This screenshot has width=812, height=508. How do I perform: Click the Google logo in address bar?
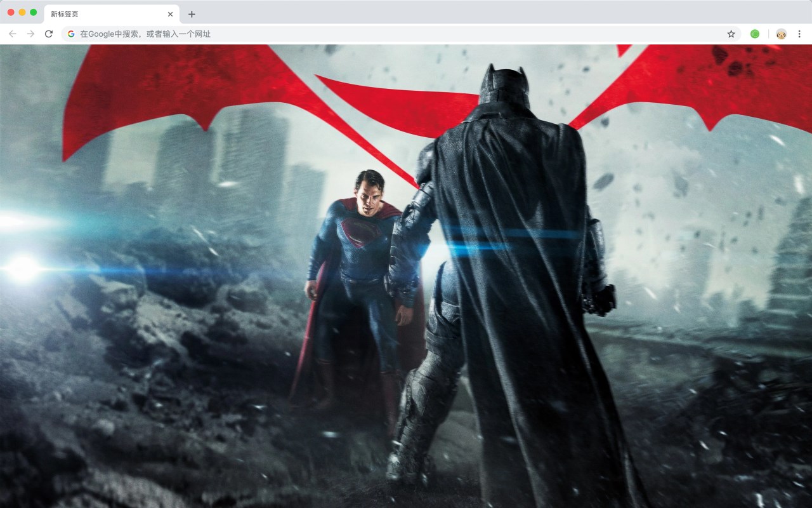click(71, 34)
